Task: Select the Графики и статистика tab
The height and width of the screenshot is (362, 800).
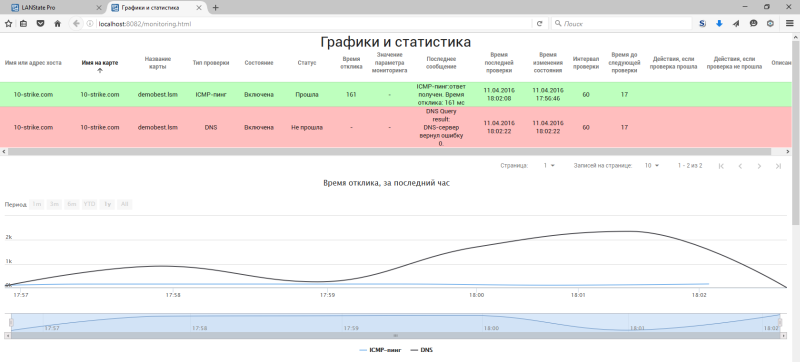Action: tap(156, 8)
